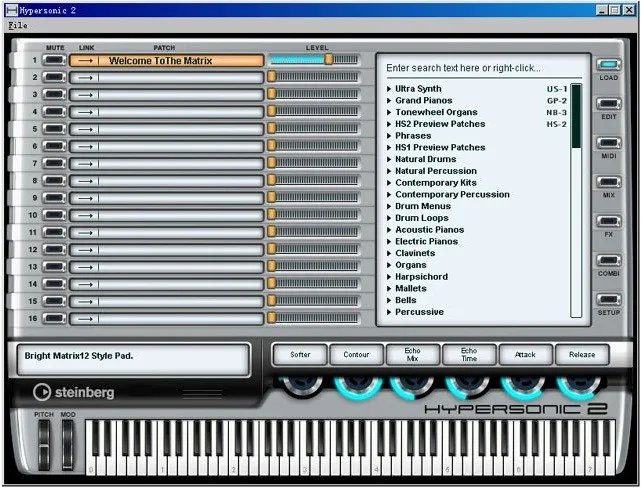641x489 pixels.
Task: Click the Steinberg logo
Action: coord(74,392)
